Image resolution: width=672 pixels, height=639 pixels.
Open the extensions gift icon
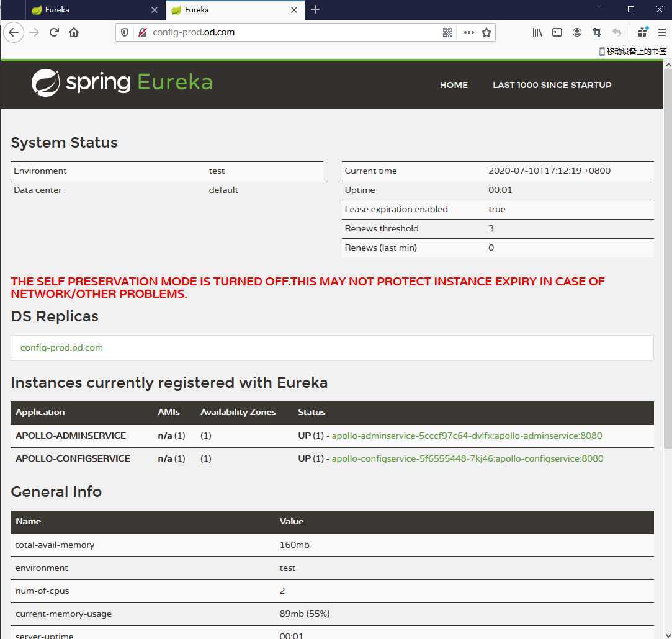643,32
